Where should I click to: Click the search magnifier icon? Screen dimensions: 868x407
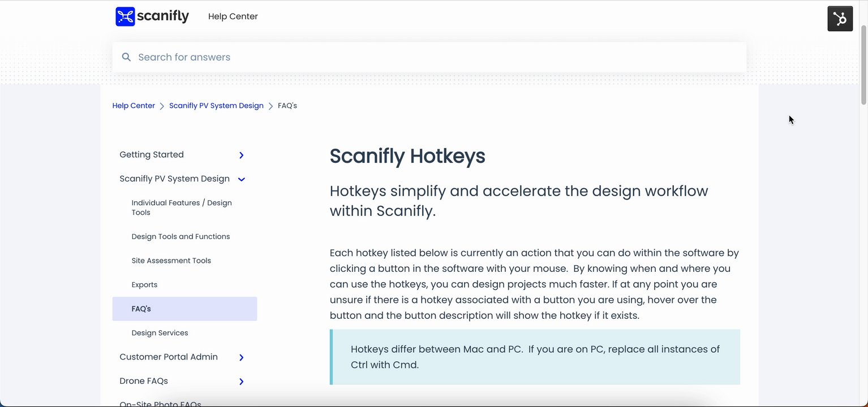pos(127,57)
